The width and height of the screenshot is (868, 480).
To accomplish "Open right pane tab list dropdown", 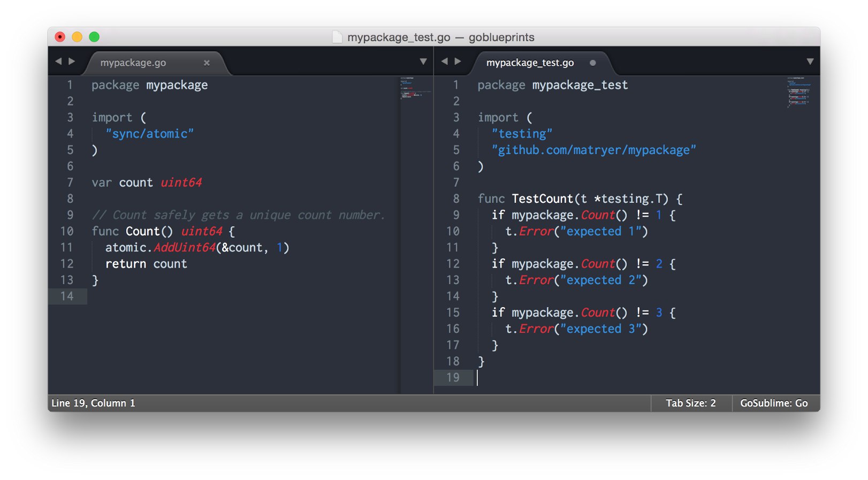I will pos(810,62).
